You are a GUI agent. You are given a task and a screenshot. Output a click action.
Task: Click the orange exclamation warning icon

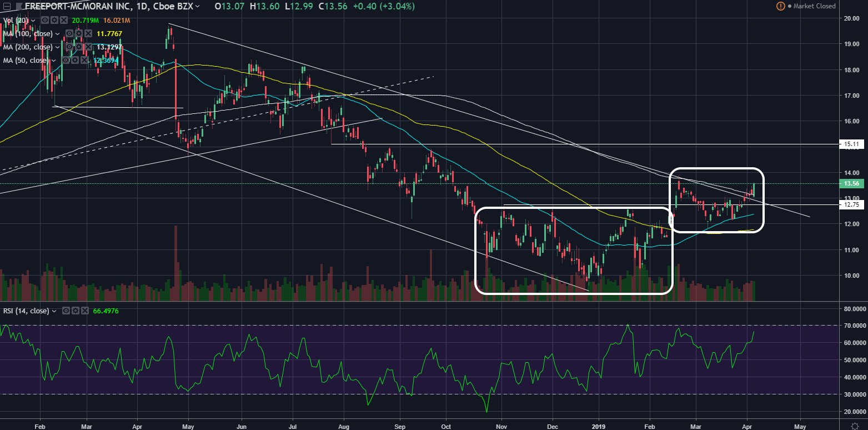click(781, 6)
